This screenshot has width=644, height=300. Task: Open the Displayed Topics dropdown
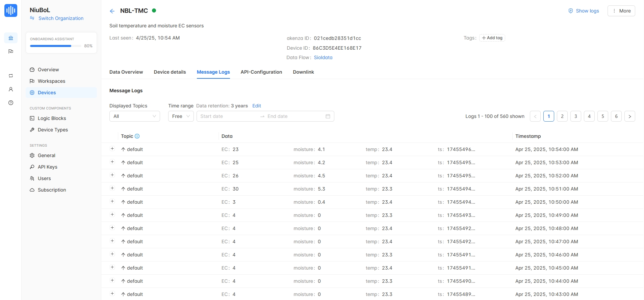pyautogui.click(x=134, y=116)
